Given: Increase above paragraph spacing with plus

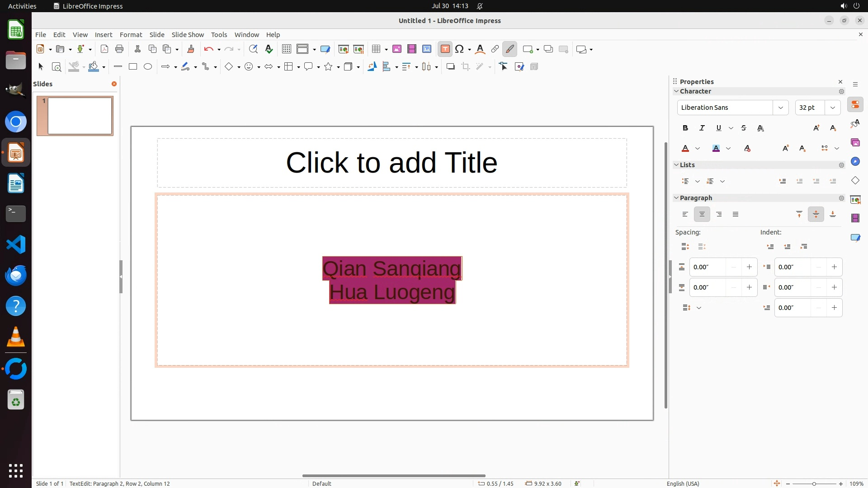Looking at the screenshot, I should coord(749,267).
